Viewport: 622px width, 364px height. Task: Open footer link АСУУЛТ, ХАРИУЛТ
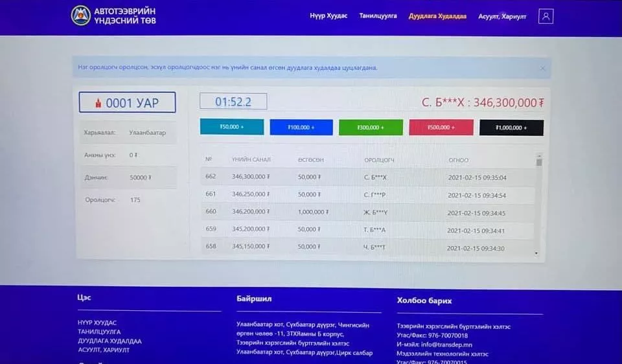coord(104,350)
